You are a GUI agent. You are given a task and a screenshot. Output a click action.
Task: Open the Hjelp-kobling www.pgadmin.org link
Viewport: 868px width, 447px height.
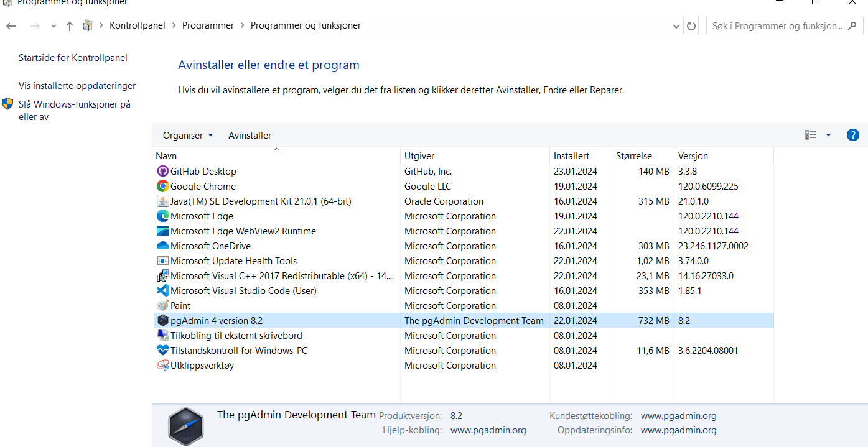coord(488,430)
